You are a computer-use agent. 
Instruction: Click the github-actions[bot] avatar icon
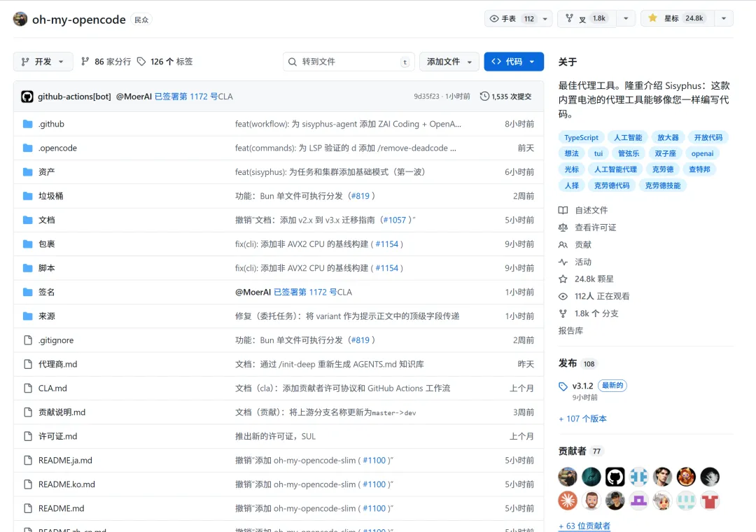pyautogui.click(x=27, y=97)
